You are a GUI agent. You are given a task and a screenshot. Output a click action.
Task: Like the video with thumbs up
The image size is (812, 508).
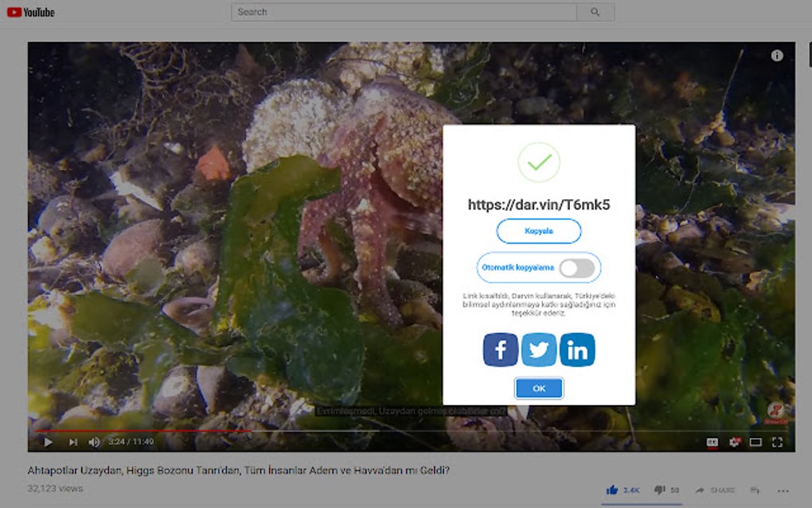click(x=611, y=490)
